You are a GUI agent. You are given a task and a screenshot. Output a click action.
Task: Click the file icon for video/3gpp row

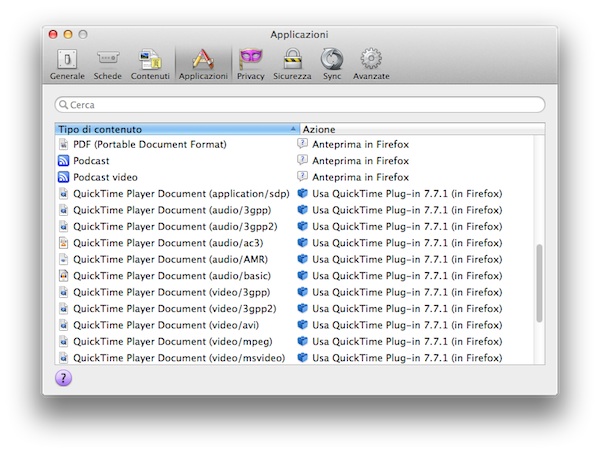click(x=64, y=292)
